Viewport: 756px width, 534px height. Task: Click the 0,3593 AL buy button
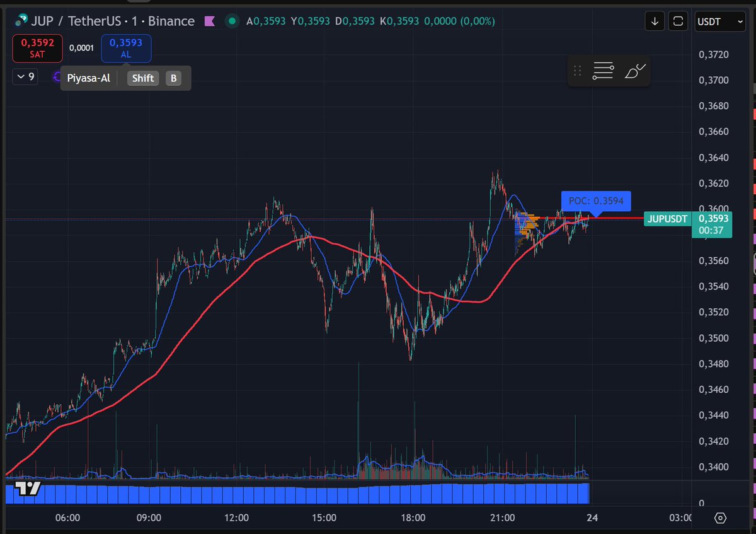(x=126, y=49)
